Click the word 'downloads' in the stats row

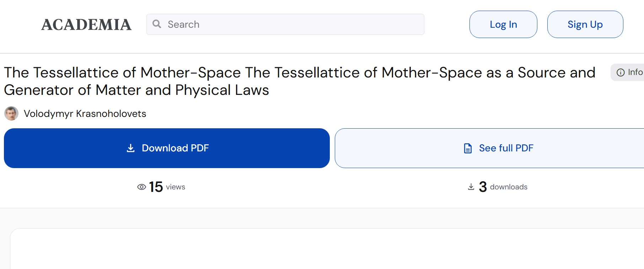pyautogui.click(x=509, y=187)
